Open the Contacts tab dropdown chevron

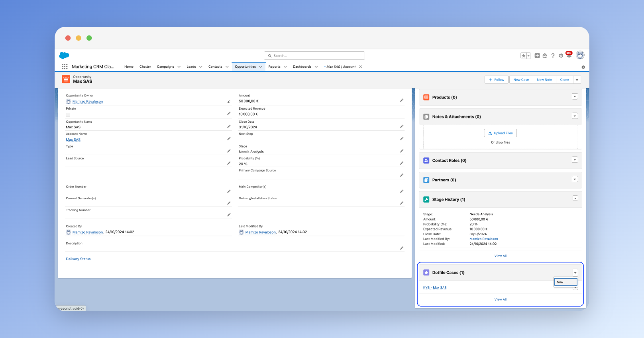(227, 67)
